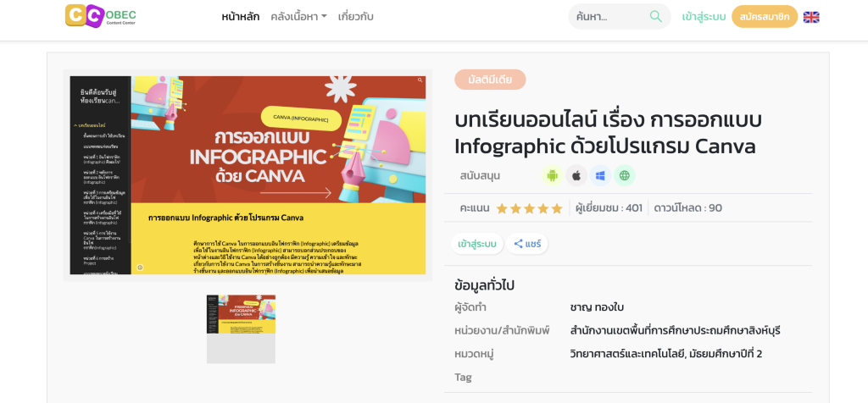Image resolution: width=868 pixels, height=403 pixels.
Task: Click the แชร์ share button
Action: [527, 244]
